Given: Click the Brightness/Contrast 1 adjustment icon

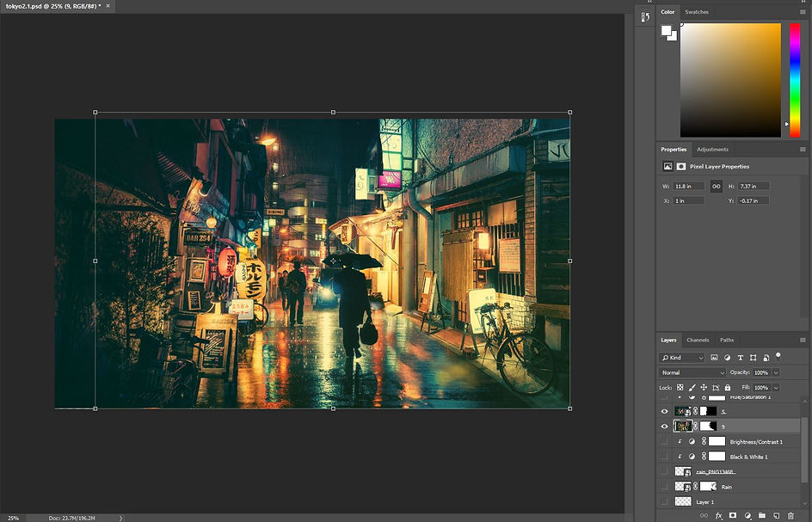Looking at the screenshot, I should (x=692, y=442).
